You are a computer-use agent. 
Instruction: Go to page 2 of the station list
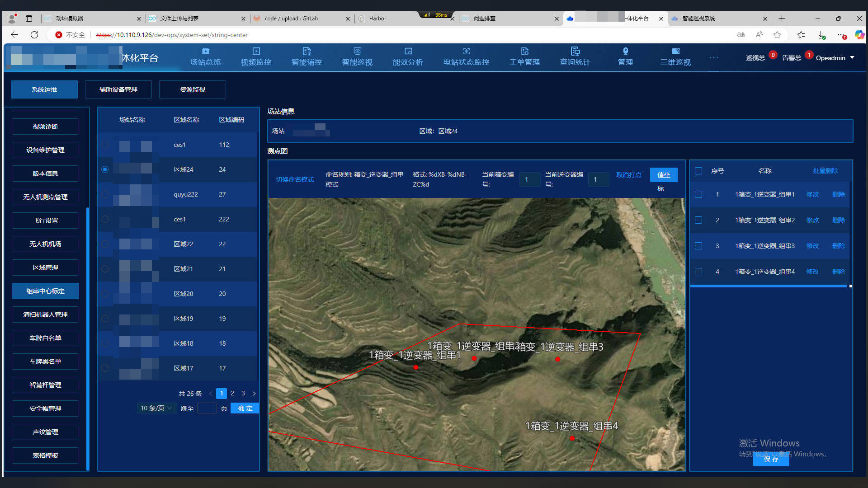[232, 394]
